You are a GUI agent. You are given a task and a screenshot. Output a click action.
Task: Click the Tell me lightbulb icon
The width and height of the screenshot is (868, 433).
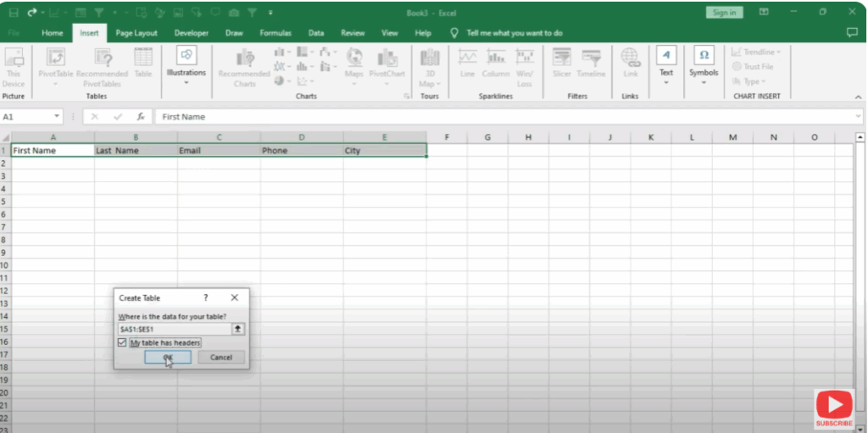pyautogui.click(x=454, y=33)
